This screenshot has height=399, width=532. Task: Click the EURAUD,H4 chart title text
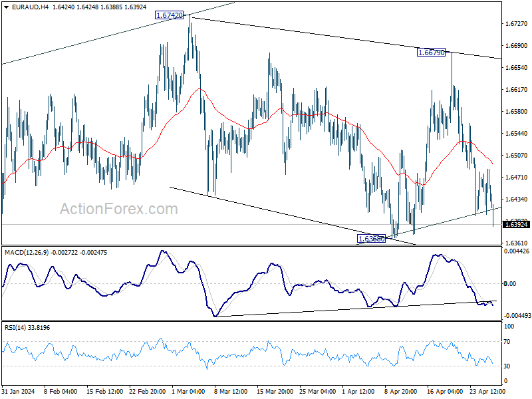(x=30, y=7)
